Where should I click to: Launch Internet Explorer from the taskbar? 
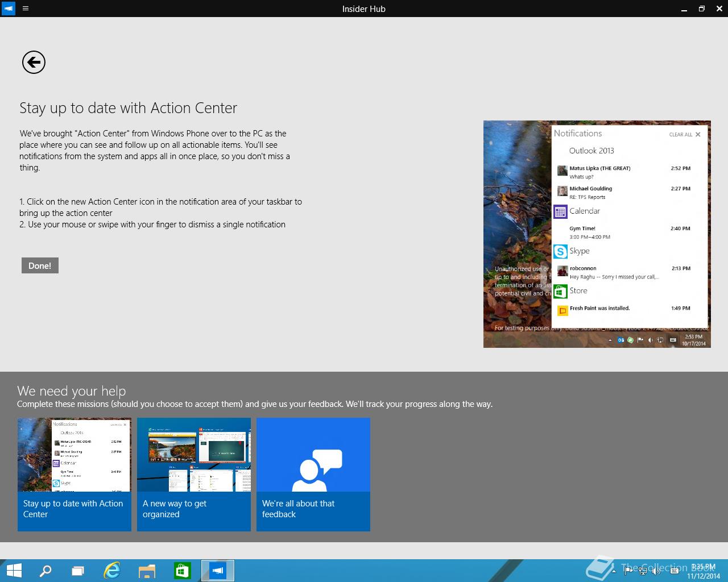pos(112,571)
